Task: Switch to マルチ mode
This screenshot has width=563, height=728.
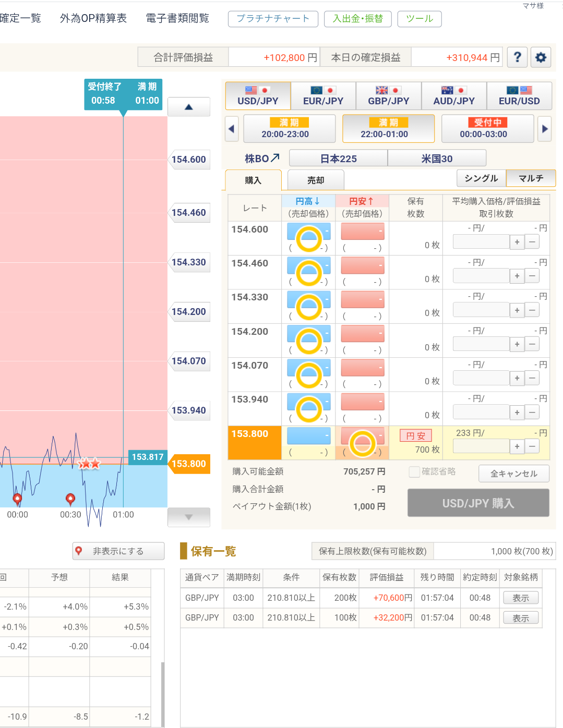Action: tap(531, 178)
